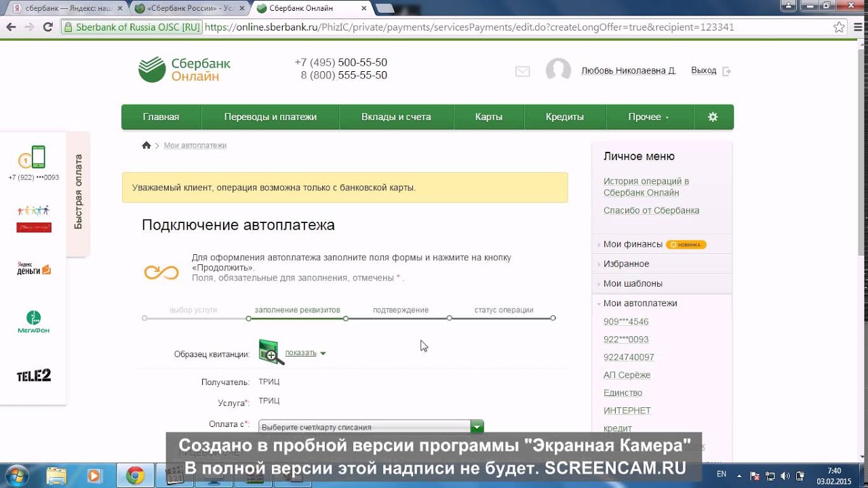Open Переводы и платежи menu

[x=271, y=117]
